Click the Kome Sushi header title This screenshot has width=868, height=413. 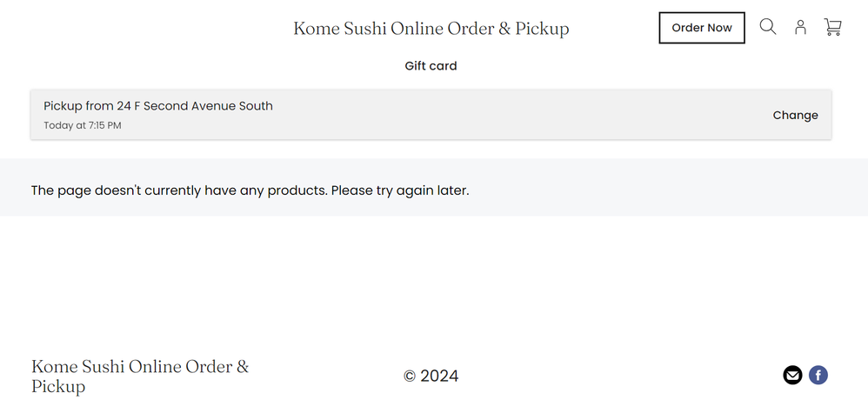point(431,29)
